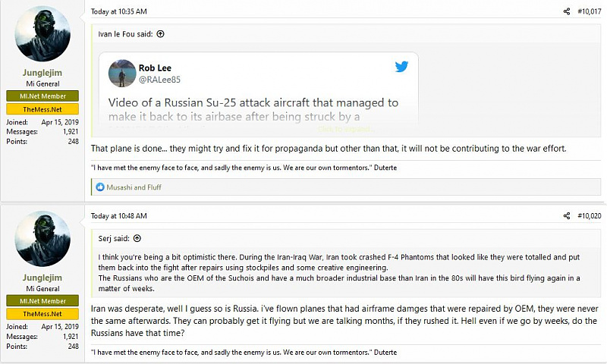607x364 pixels.
Task: Open Rob Lee's name in embedded tweet
Action: pos(156,67)
